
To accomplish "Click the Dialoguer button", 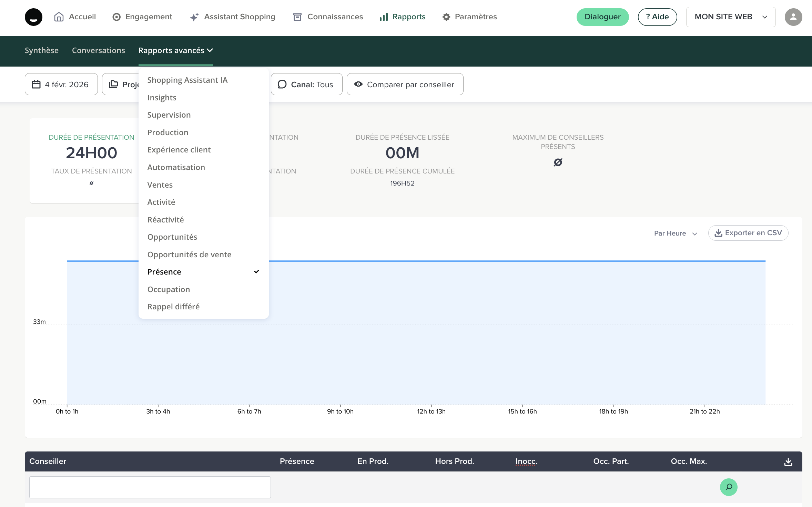I will 602,17.
